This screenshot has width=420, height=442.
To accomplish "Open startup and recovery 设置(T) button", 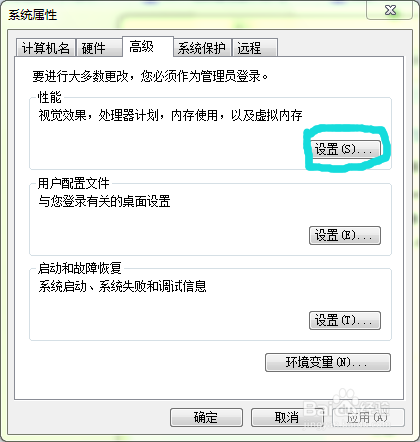I will [x=345, y=321].
